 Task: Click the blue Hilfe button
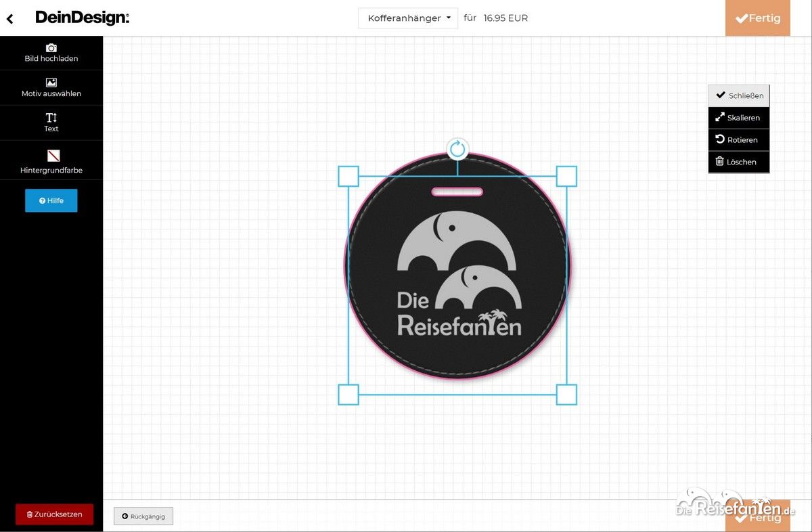click(51, 200)
